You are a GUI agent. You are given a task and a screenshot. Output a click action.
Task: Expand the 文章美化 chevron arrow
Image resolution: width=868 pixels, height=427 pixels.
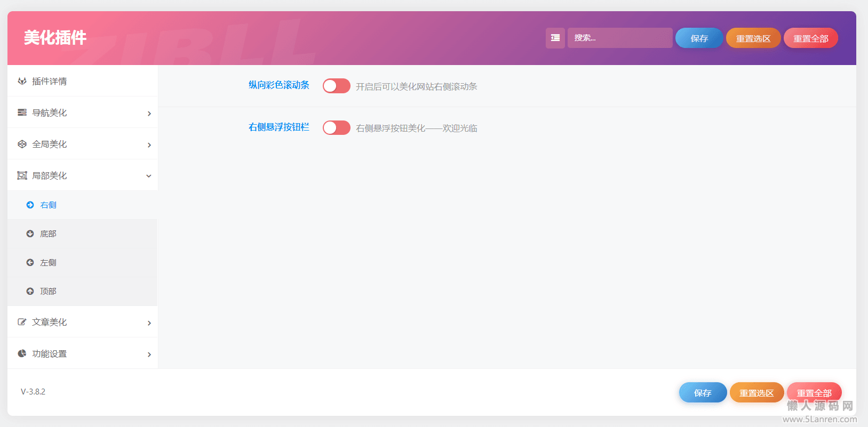149,323
